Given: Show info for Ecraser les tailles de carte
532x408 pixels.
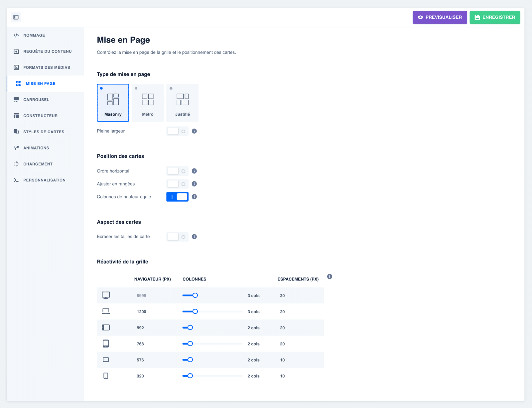Looking at the screenshot, I should click(195, 237).
